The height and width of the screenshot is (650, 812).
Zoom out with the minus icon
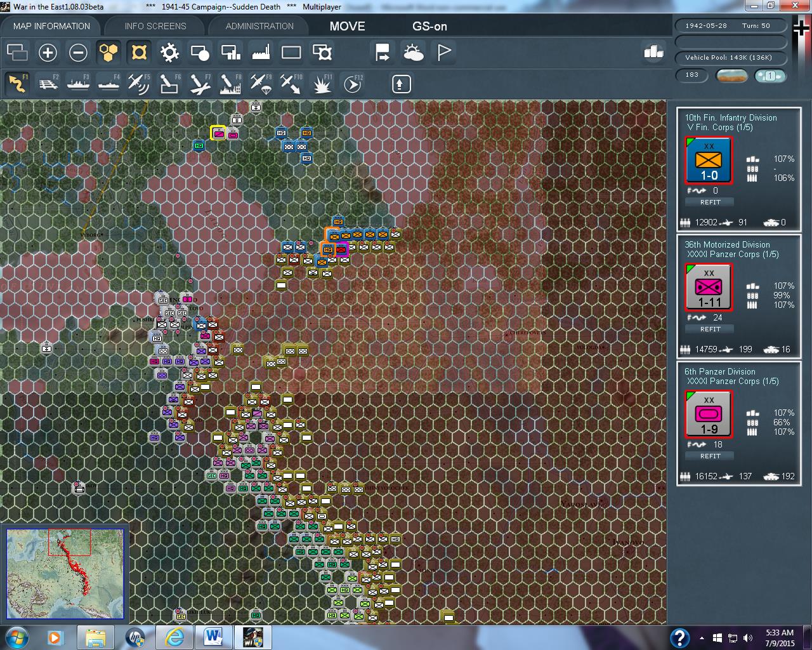tap(78, 52)
